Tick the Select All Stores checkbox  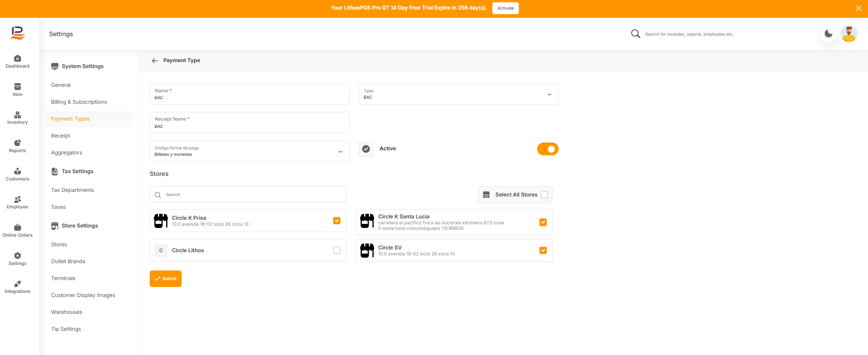point(544,195)
